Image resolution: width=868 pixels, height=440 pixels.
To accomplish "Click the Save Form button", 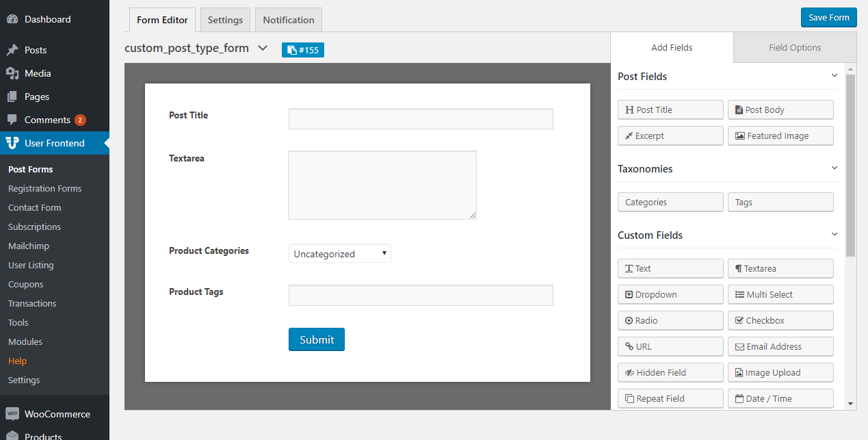I will pos(828,17).
